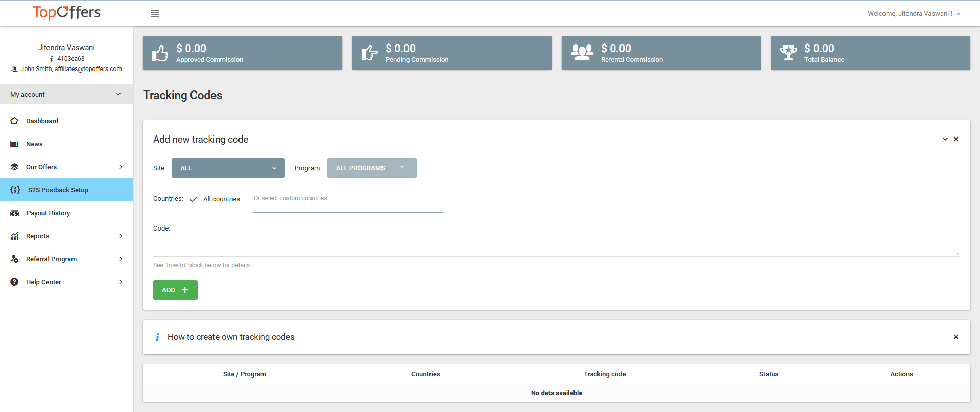980x412 pixels.
Task: Click the Referral Commission card
Action: coord(661,53)
